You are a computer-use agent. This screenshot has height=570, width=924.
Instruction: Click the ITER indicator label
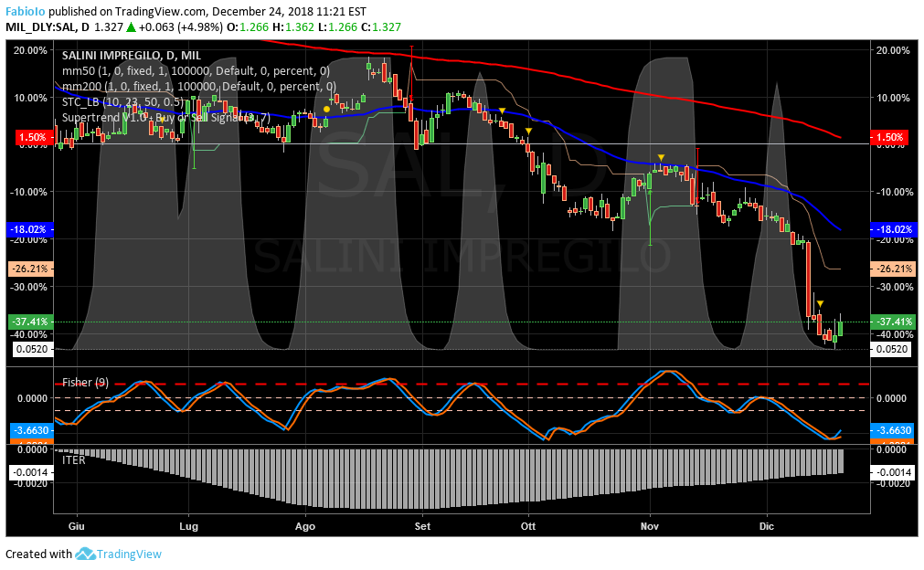(74, 459)
